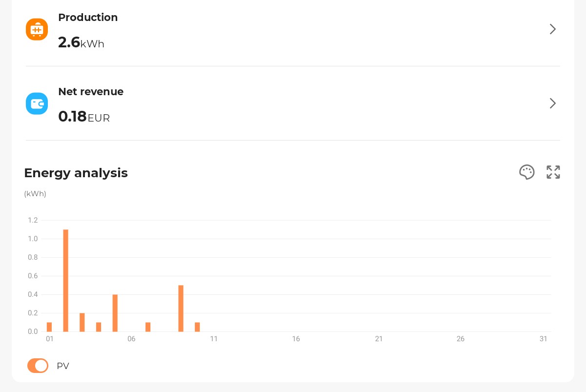
Task: Open Net revenue details via its chevron arrow
Action: 552,103
